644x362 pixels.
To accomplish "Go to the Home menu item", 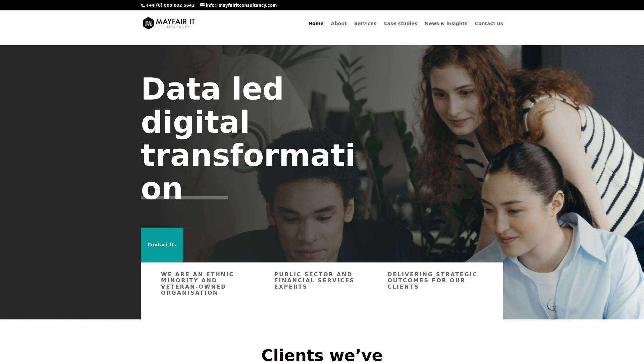I will tap(316, 23).
